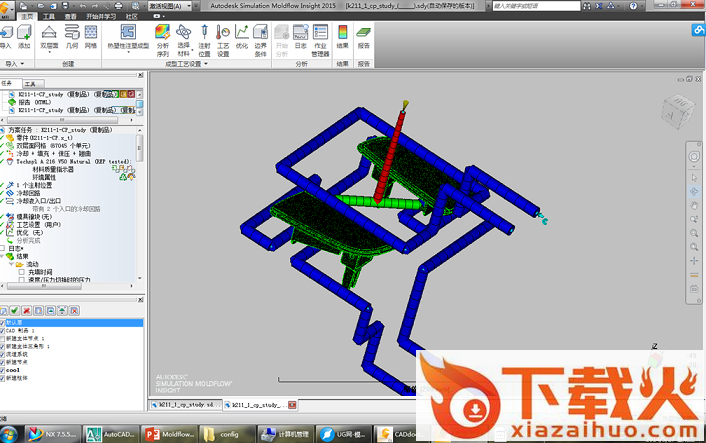This screenshot has width=706, height=443.
Task: Collapse the 结果 tree node
Action: (x=2, y=256)
